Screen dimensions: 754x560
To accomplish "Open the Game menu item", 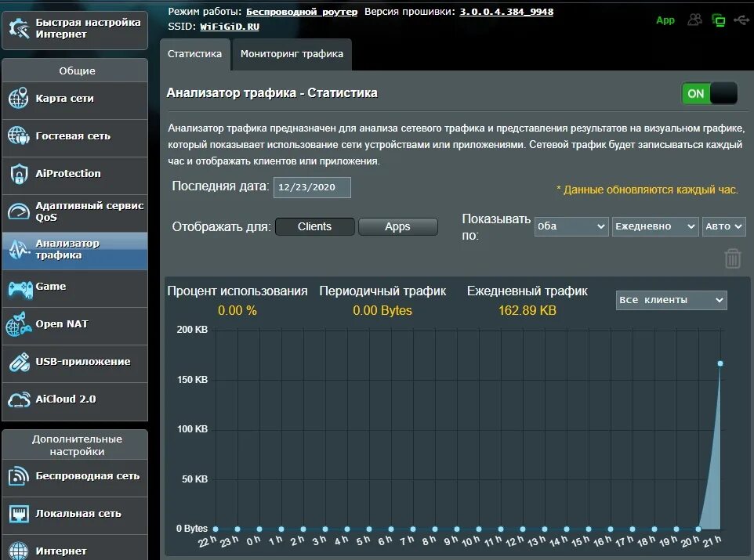I will click(x=75, y=288).
